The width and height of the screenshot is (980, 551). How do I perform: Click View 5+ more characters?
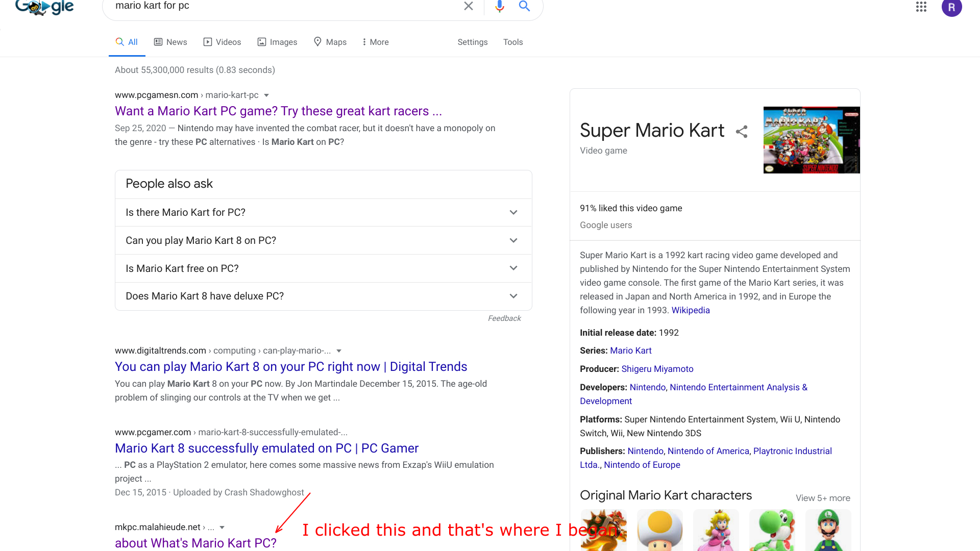823,498
